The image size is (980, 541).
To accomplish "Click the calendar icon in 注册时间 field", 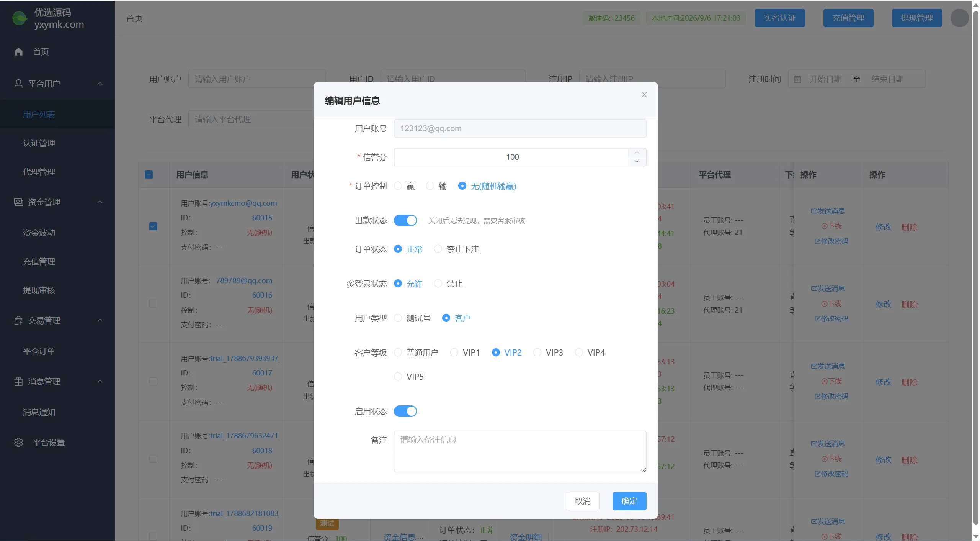I will pyautogui.click(x=797, y=79).
